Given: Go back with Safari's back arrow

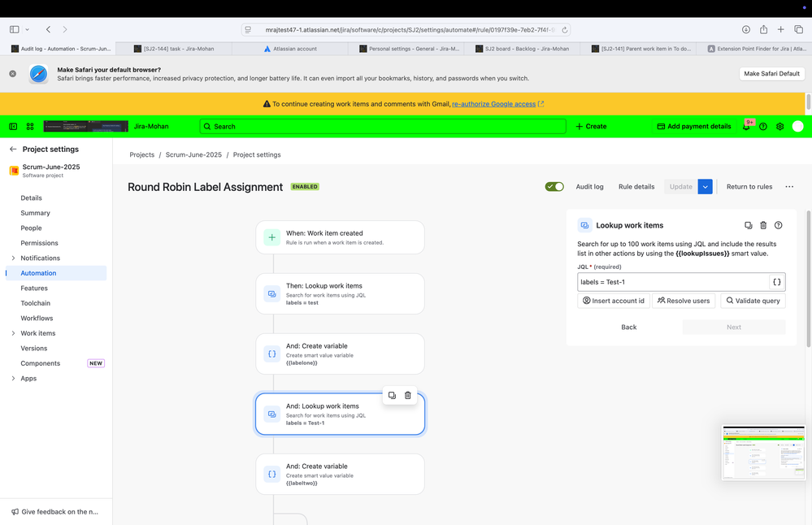Looking at the screenshot, I should pos(48,29).
